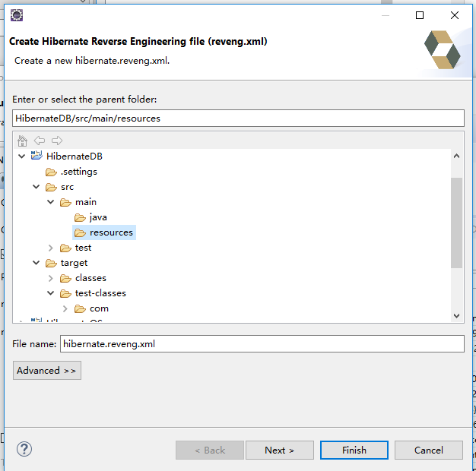Click the com folder icon

(80, 308)
